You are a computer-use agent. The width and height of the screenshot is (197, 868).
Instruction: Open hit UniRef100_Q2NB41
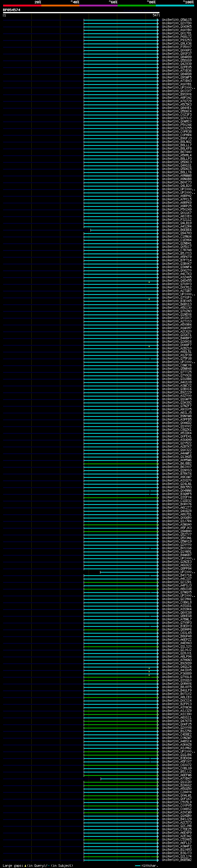pyautogui.click(x=177, y=243)
